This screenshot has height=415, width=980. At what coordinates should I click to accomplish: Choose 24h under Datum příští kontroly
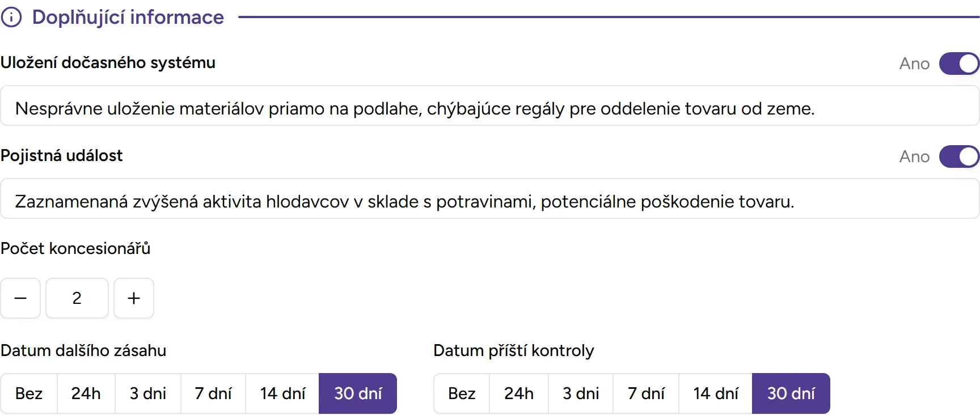518,393
